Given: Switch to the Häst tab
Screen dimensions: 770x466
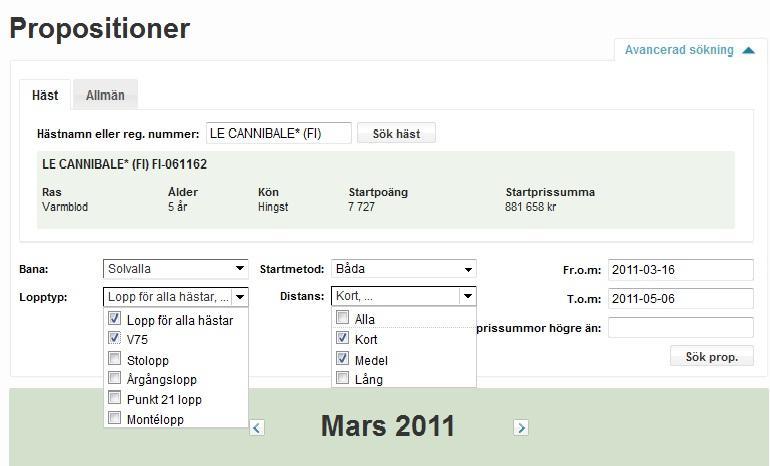Looking at the screenshot, I should (45, 95).
